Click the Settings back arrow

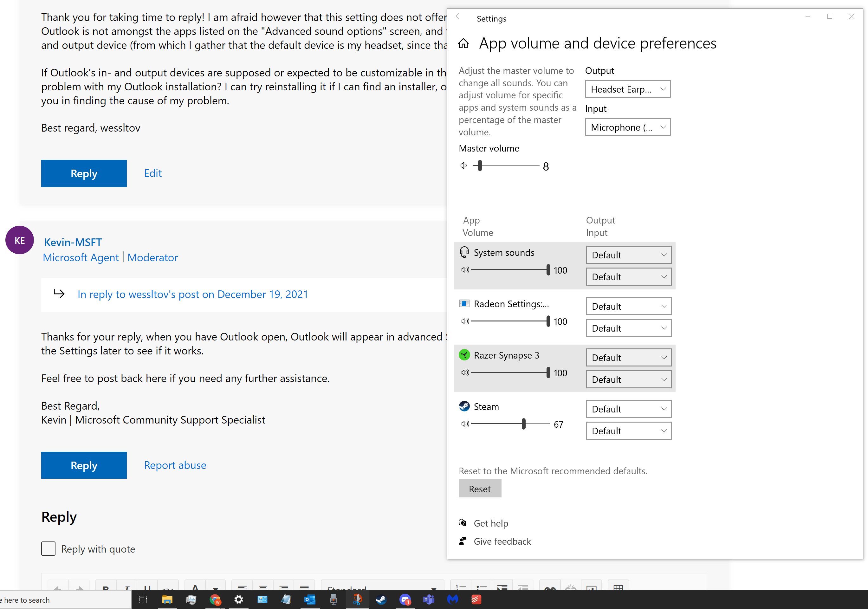tap(459, 16)
